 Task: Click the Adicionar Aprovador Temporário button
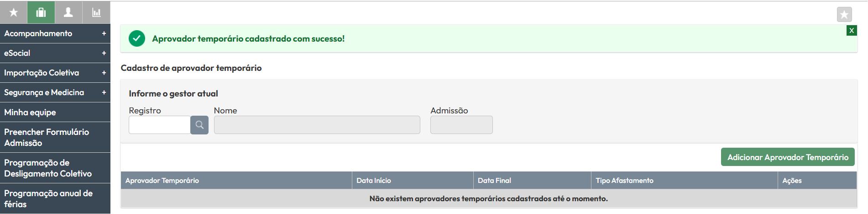pyautogui.click(x=788, y=157)
